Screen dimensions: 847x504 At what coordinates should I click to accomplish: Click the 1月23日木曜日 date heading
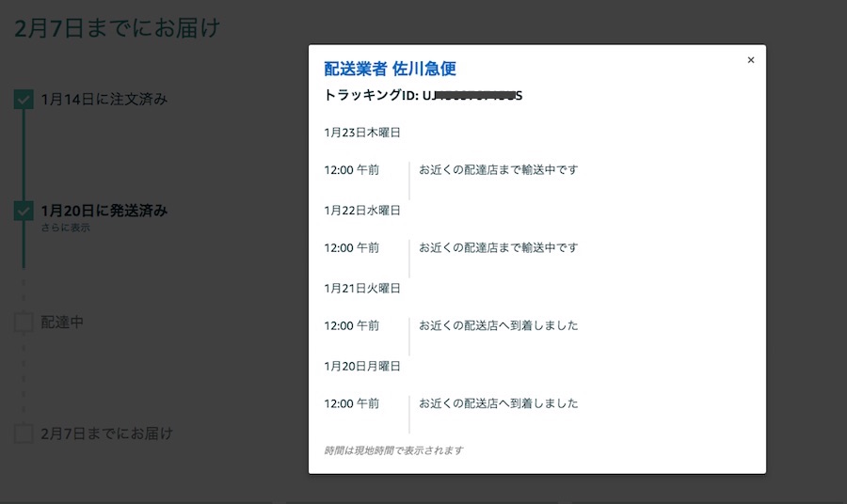[x=362, y=133]
